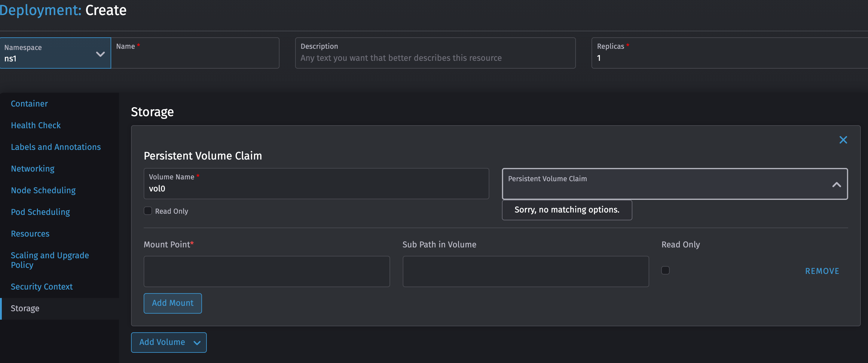Open the Namespace selector showing ns1
Image resolution: width=868 pixels, height=363 pixels.
pos(56,53)
